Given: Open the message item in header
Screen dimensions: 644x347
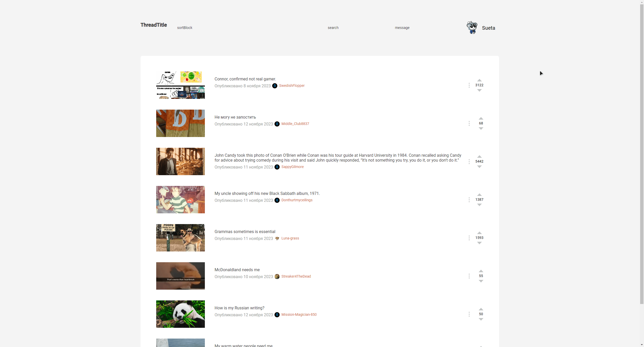Looking at the screenshot, I should [x=402, y=28].
